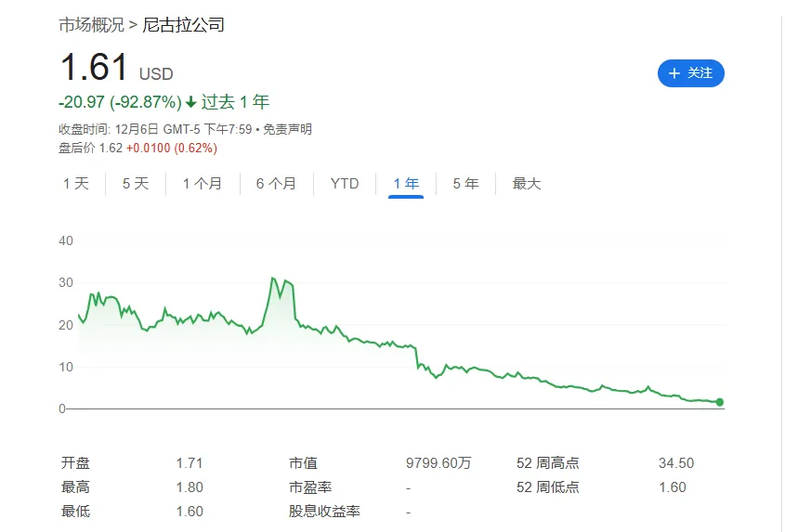
Task: Select the YTD range tab
Action: [345, 183]
